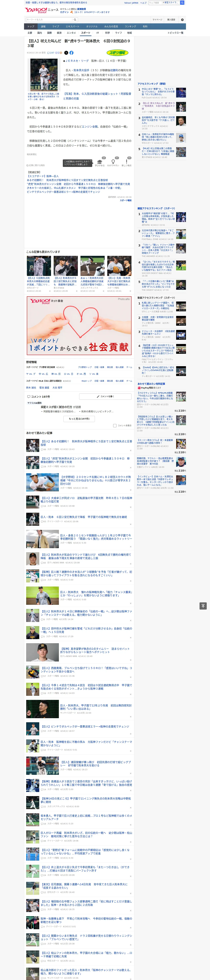
Task: Click the キーワードを入力 search field
Action: [49, 20]
